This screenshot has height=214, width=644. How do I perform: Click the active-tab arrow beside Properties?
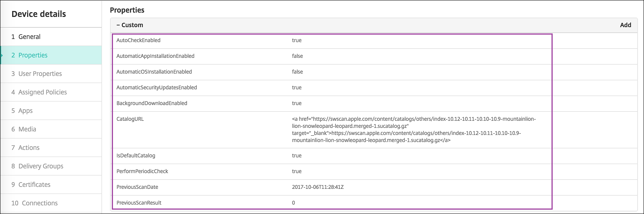click(2, 55)
